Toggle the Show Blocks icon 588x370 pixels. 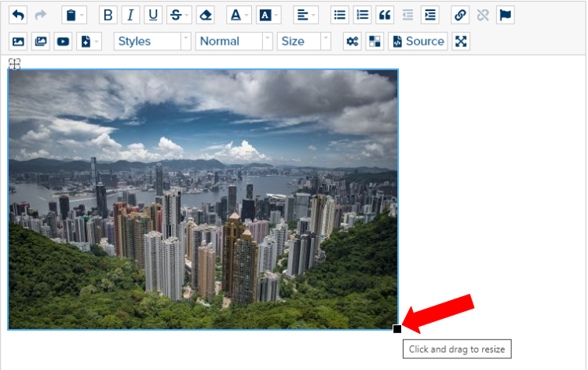[374, 42]
